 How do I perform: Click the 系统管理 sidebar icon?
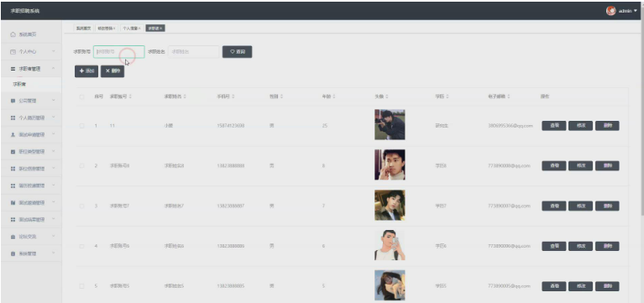pyautogui.click(x=13, y=254)
